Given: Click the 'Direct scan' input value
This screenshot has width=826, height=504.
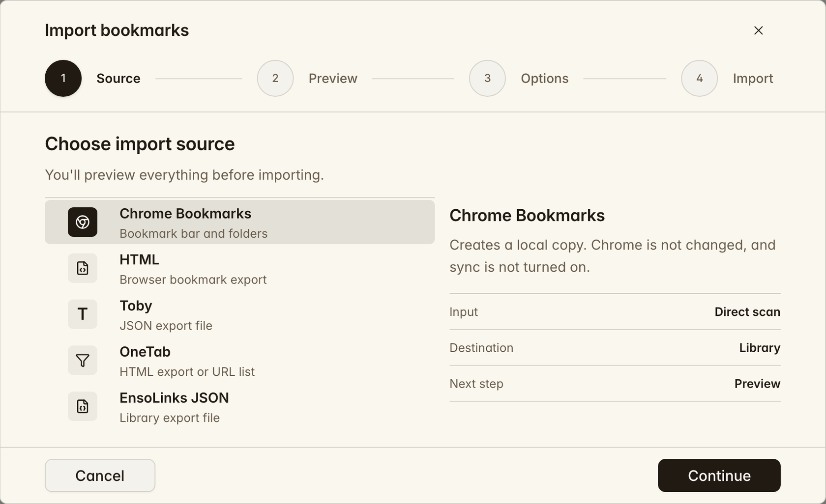Looking at the screenshot, I should click(747, 312).
